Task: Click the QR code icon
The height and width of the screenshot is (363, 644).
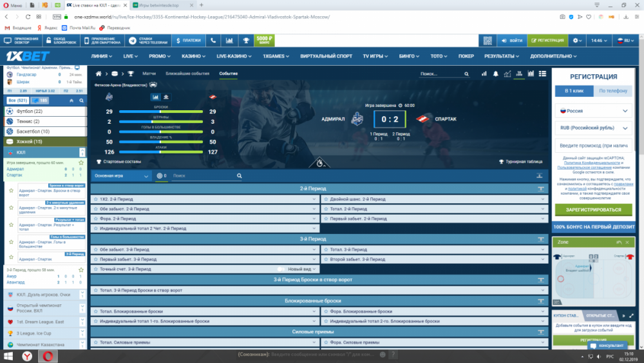Action: tap(486, 41)
